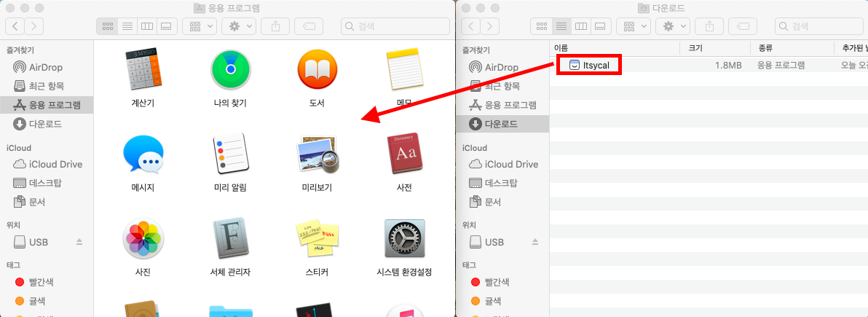The height and width of the screenshot is (317, 868).
Task: Open the action gear menu in Downloads window
Action: click(673, 26)
